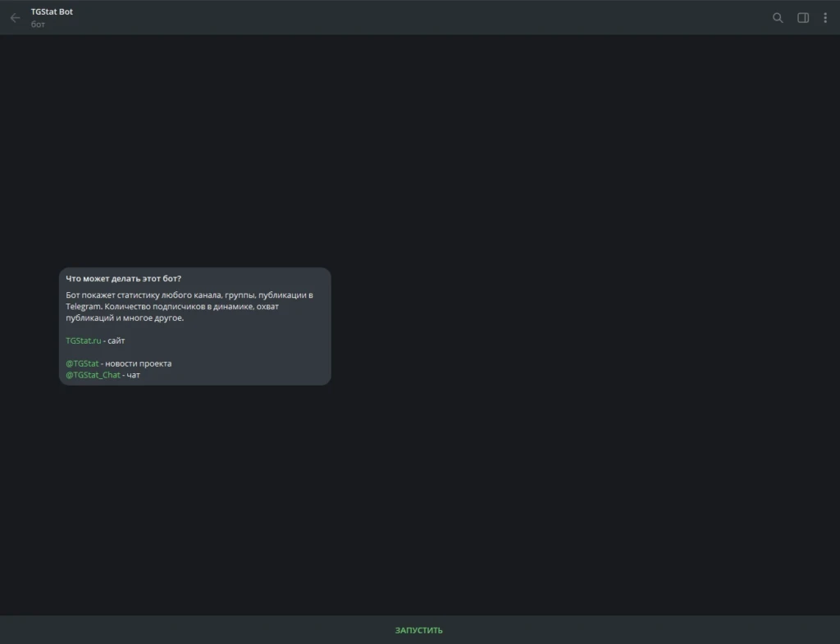The width and height of the screenshot is (840, 644).
Task: Open the three-dot more options menu
Action: point(825,18)
